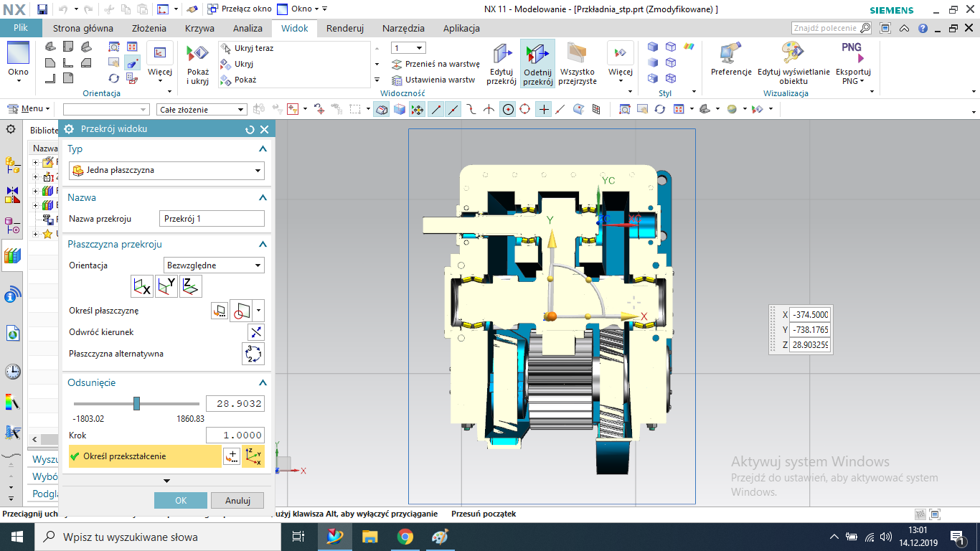This screenshot has height=551, width=980.
Task: Collapse the Odsunięcie section
Action: click(x=263, y=383)
